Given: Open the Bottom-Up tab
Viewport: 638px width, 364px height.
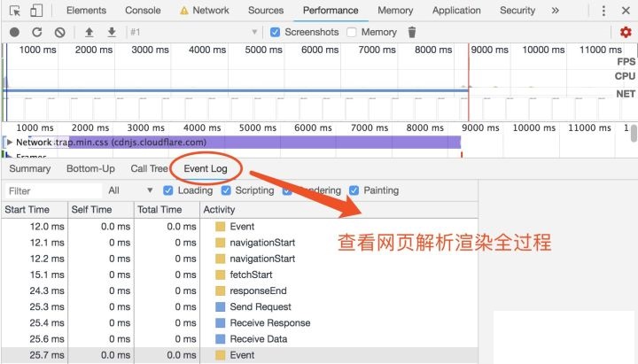Looking at the screenshot, I should coord(90,169).
